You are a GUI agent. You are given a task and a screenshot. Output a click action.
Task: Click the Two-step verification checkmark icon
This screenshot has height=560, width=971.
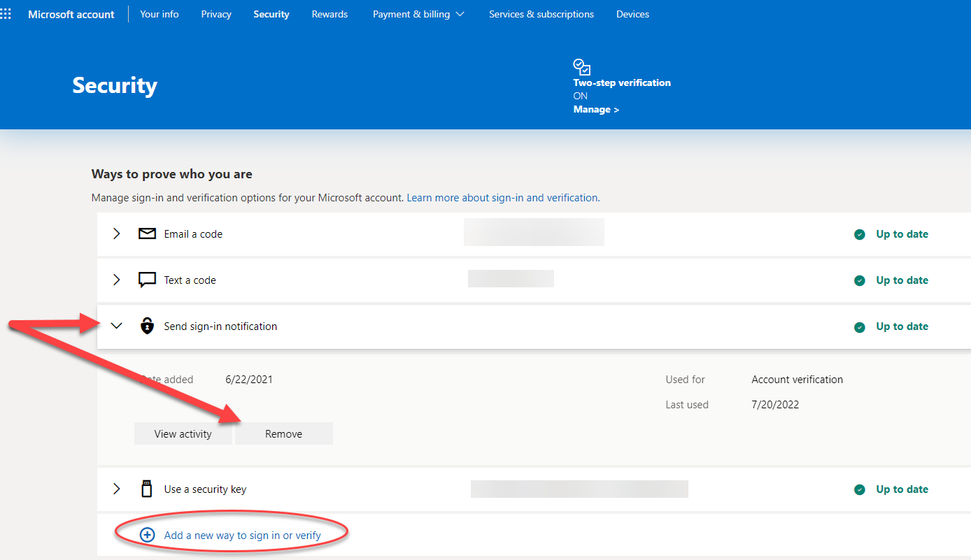tap(582, 67)
